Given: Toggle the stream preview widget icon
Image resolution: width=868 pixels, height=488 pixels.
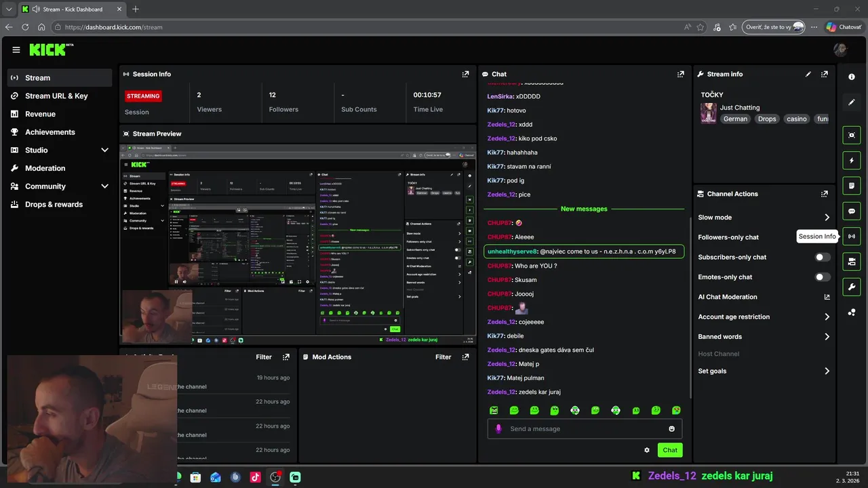Looking at the screenshot, I should pos(852,135).
